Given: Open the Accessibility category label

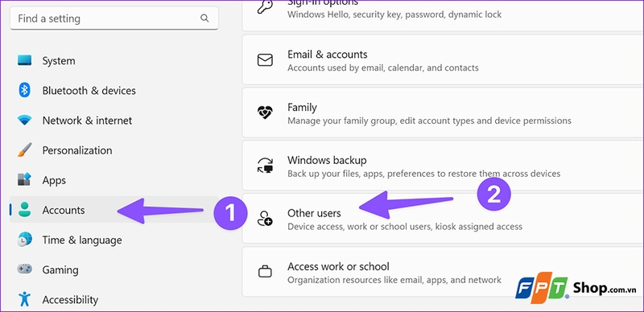Looking at the screenshot, I should 70,300.
